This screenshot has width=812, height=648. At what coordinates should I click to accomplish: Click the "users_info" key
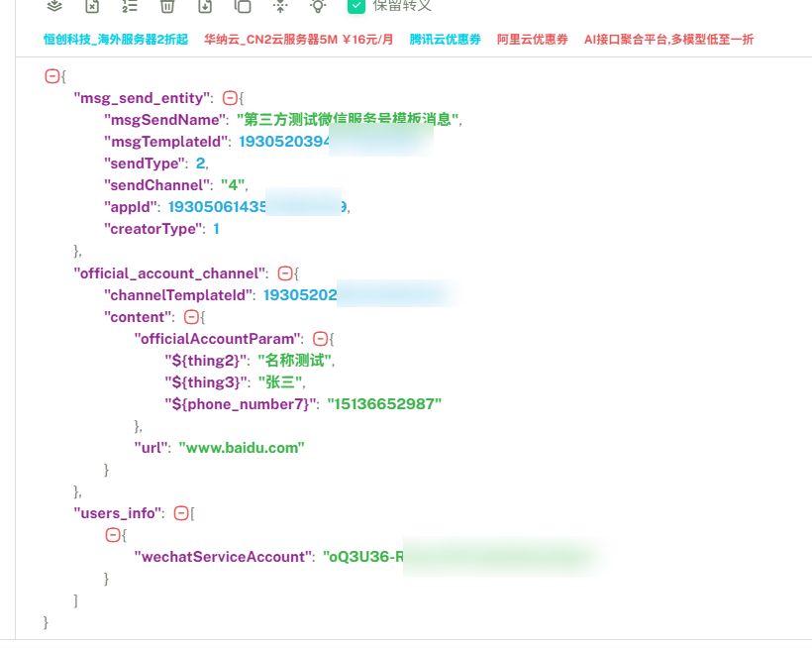coord(117,513)
